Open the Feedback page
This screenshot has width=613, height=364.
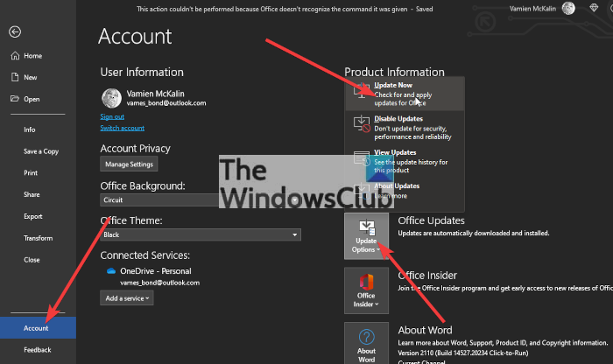[x=38, y=350]
